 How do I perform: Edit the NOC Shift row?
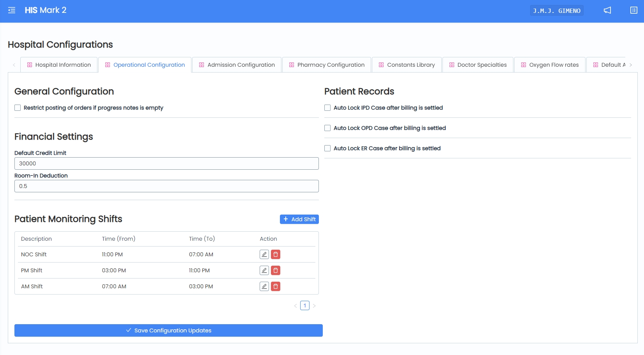click(264, 254)
